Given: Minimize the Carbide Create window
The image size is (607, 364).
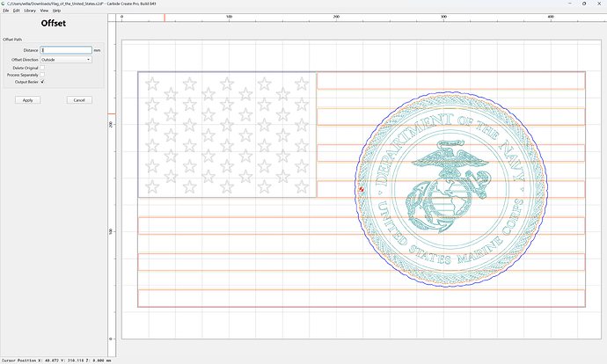Looking at the screenshot, I should pyautogui.click(x=570, y=4).
